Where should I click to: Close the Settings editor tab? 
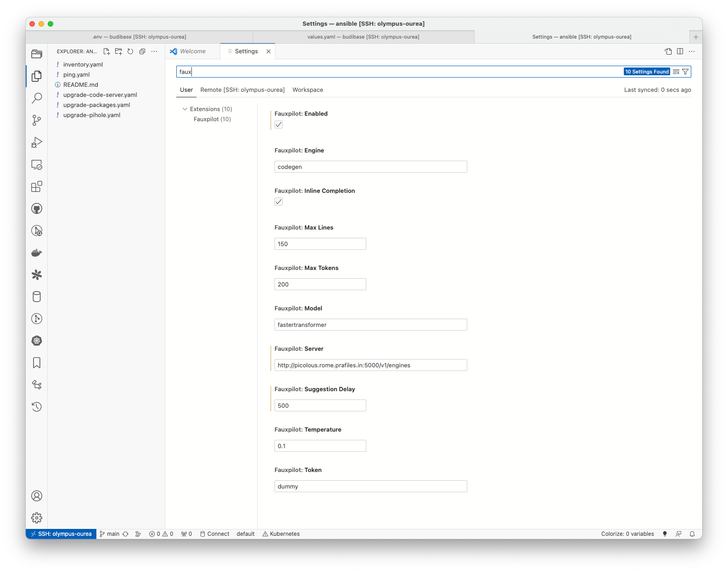click(x=269, y=51)
